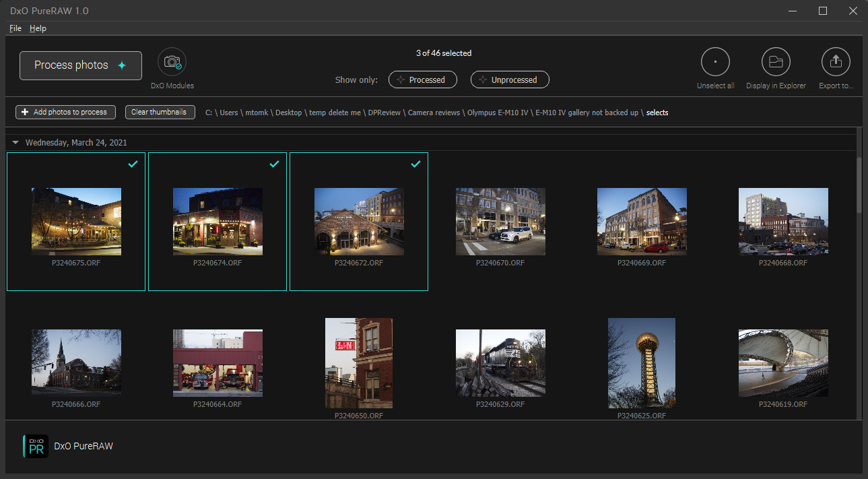Uncheck the selection mark on P3240672.ORF
This screenshot has width=868, height=479.
click(415, 164)
